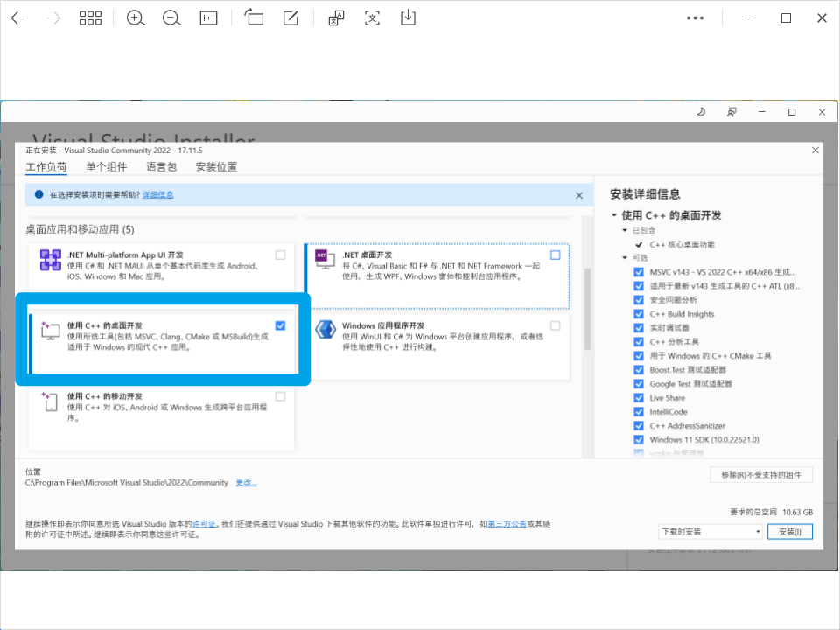The width and height of the screenshot is (840, 630).
Task: Dismiss the blue help banner
Action: coord(579,195)
